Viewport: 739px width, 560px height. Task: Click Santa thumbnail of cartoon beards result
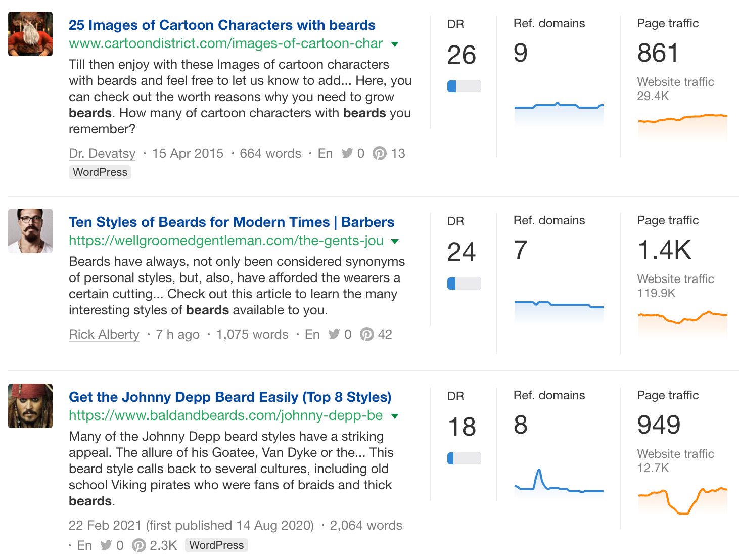tap(30, 34)
